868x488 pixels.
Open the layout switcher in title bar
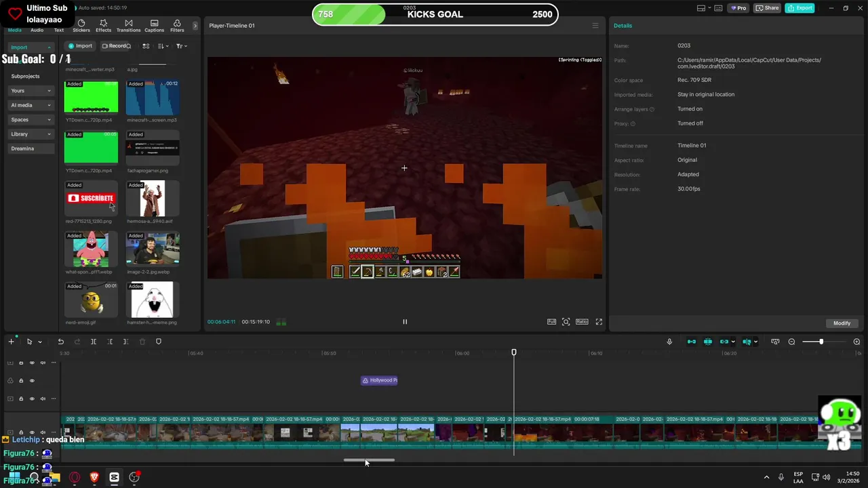tap(701, 8)
